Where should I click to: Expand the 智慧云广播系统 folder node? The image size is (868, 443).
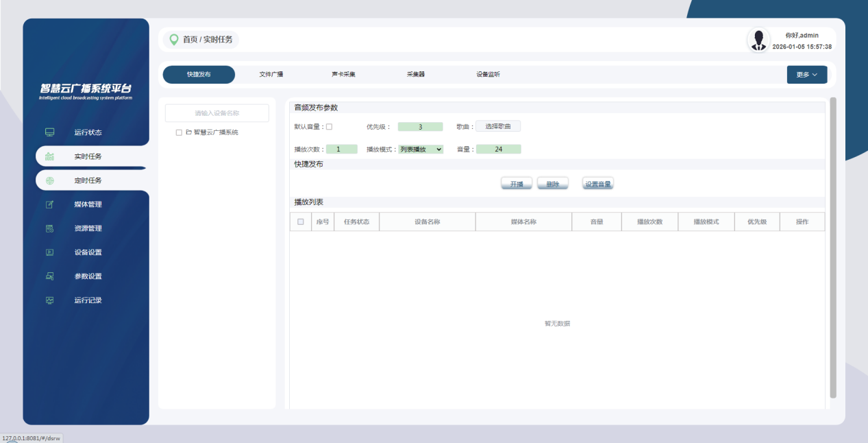pyautogui.click(x=188, y=132)
